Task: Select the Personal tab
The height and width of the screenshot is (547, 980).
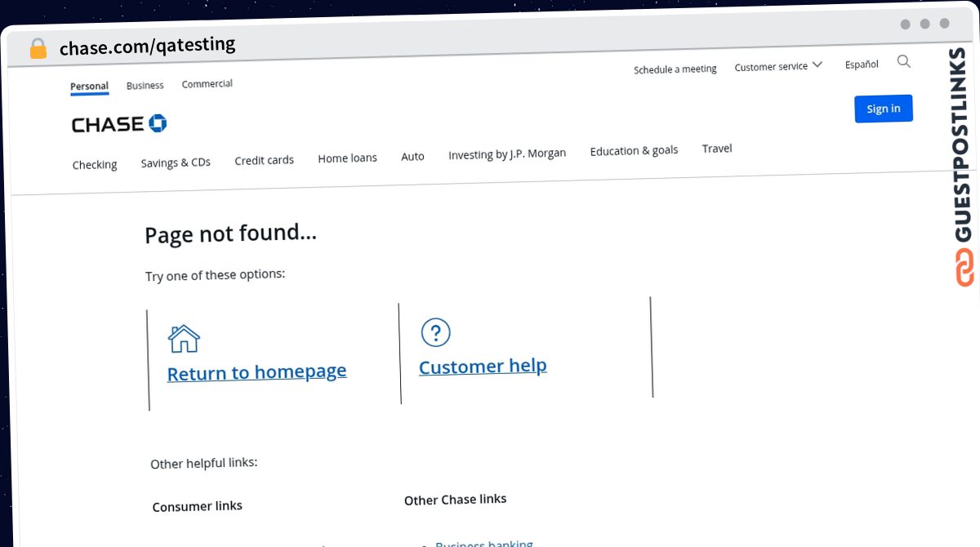Action: click(x=89, y=87)
